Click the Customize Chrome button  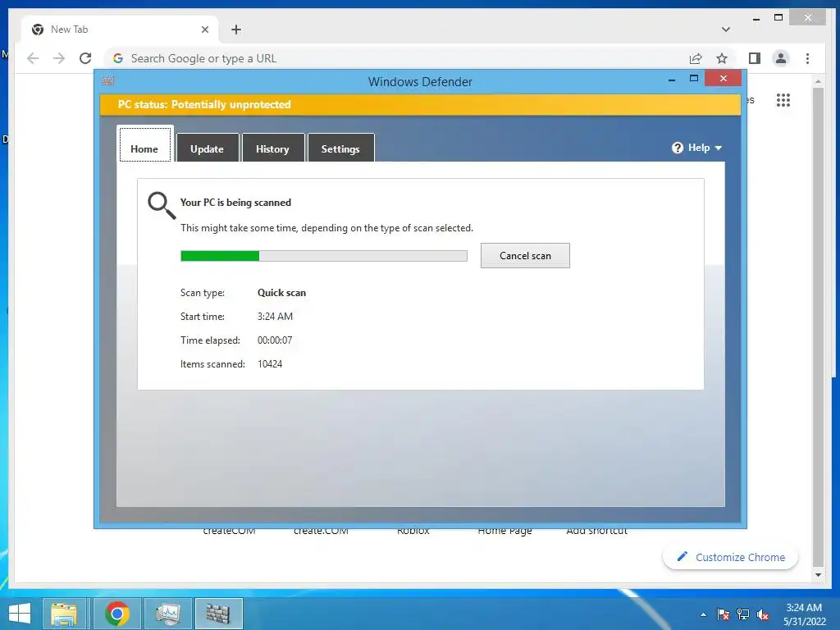coord(730,557)
